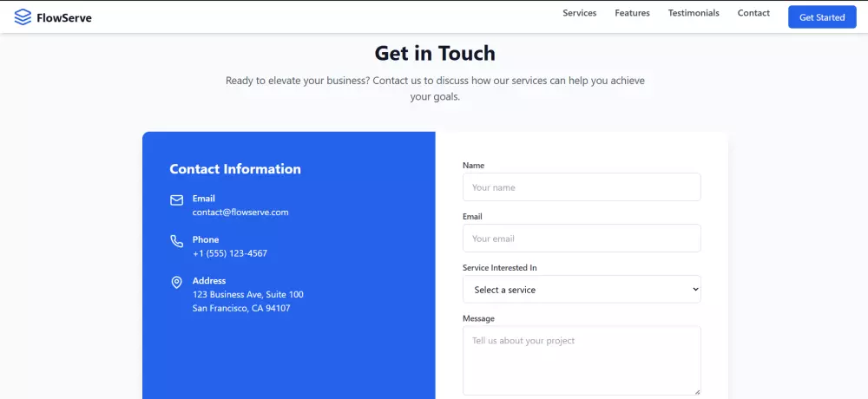Focus the Your email input field
The image size is (868, 399).
[582, 238]
